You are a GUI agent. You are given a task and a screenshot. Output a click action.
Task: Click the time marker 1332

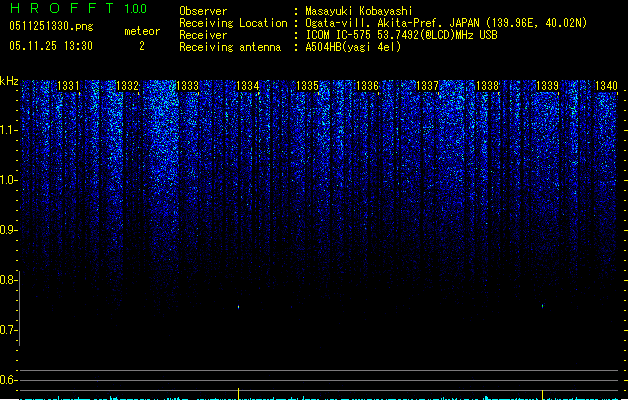[127, 86]
